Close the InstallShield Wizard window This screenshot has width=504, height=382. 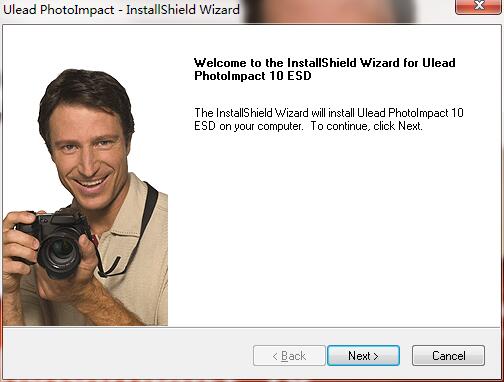click(x=479, y=6)
